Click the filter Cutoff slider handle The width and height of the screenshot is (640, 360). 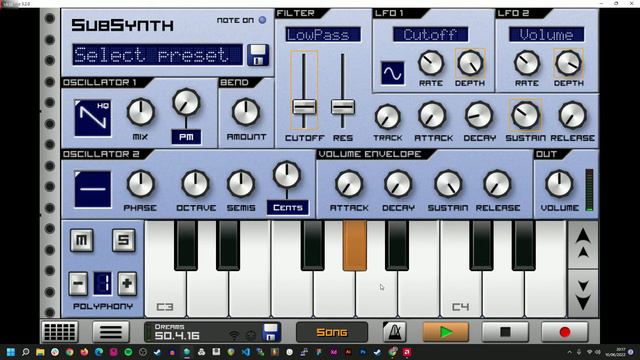(304, 107)
